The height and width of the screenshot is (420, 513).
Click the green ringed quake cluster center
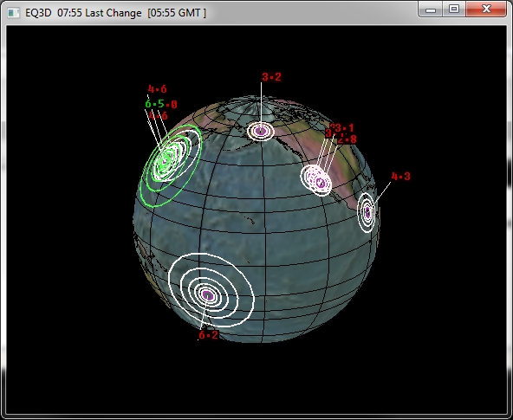click(166, 160)
